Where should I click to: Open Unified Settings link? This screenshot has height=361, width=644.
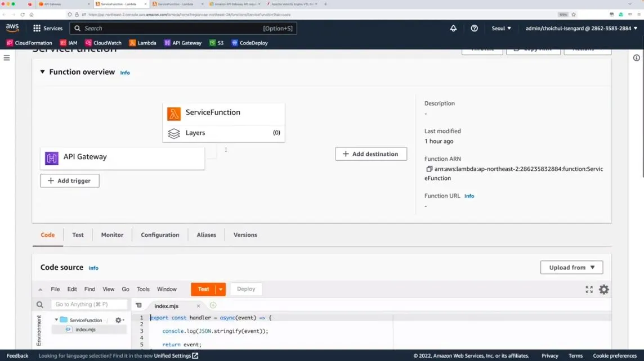[x=176, y=356]
